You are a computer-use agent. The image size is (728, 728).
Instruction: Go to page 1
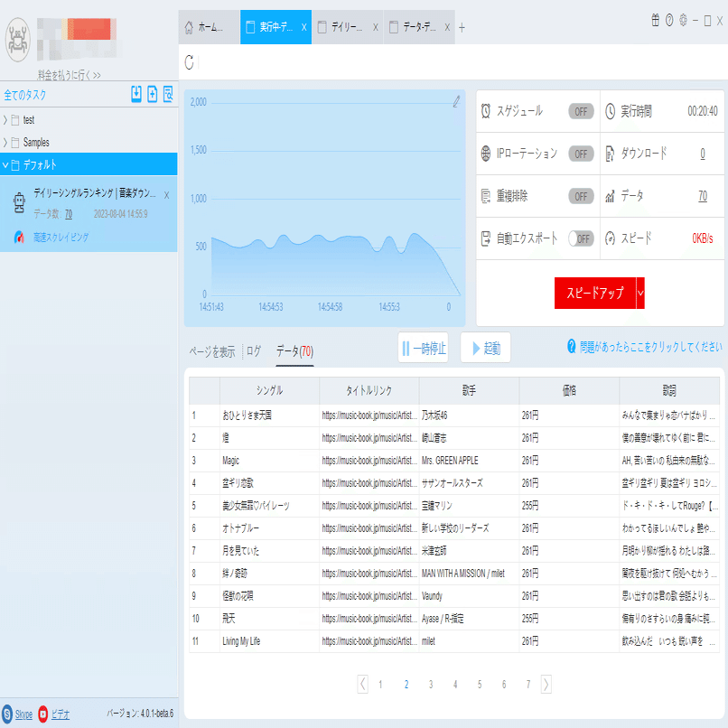[380, 685]
